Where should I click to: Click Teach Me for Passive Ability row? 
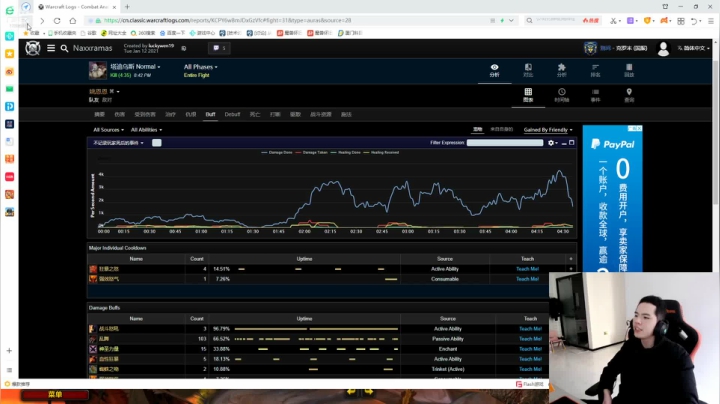point(530,339)
